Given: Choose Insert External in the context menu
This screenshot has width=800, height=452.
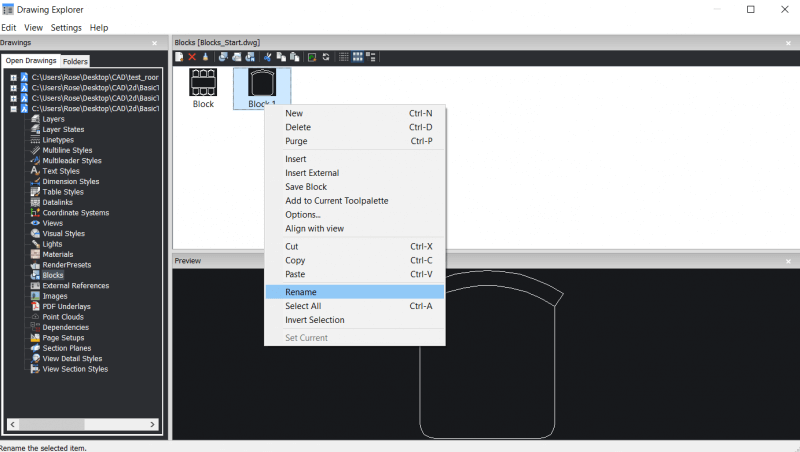Looking at the screenshot, I should click(355, 173).
